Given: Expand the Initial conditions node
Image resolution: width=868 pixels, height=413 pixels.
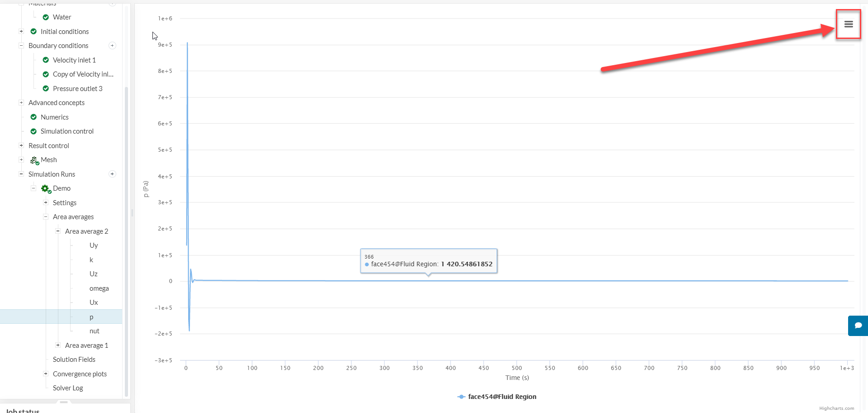Looking at the screenshot, I should coord(21,32).
